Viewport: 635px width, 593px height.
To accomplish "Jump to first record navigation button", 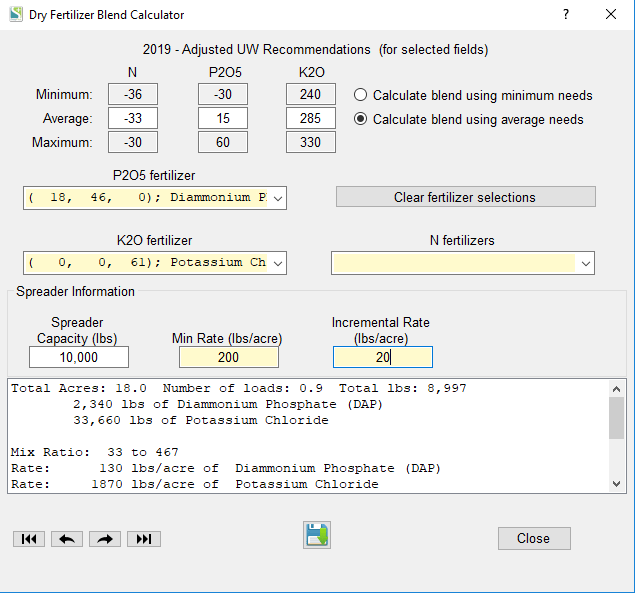I will click(x=29, y=539).
